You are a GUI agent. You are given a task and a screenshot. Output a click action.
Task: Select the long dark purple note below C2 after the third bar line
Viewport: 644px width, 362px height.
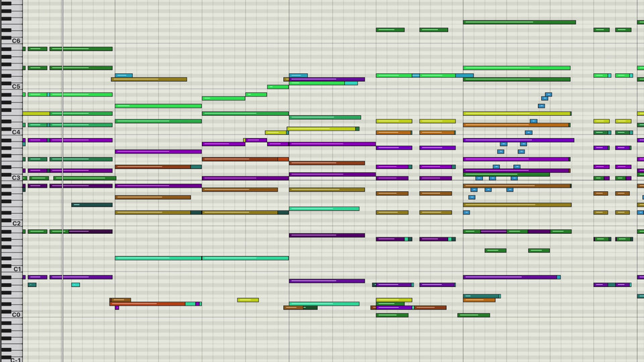327,235
